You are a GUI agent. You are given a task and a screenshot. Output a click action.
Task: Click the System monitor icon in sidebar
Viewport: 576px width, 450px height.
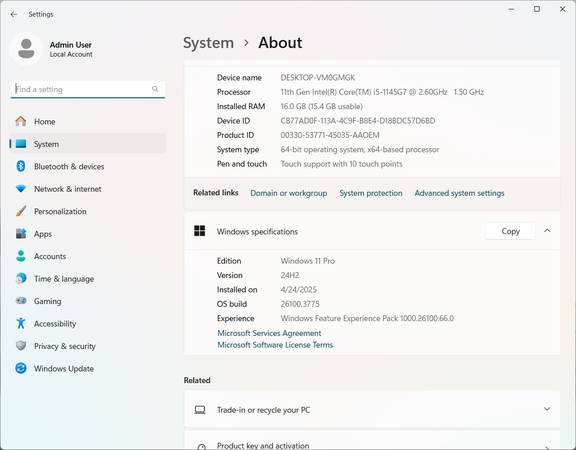click(x=21, y=144)
